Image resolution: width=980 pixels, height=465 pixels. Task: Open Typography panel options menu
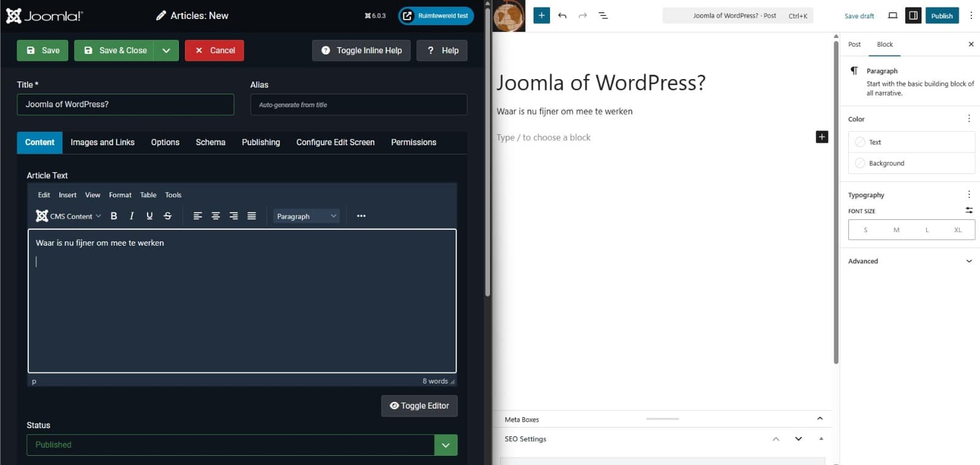point(969,194)
